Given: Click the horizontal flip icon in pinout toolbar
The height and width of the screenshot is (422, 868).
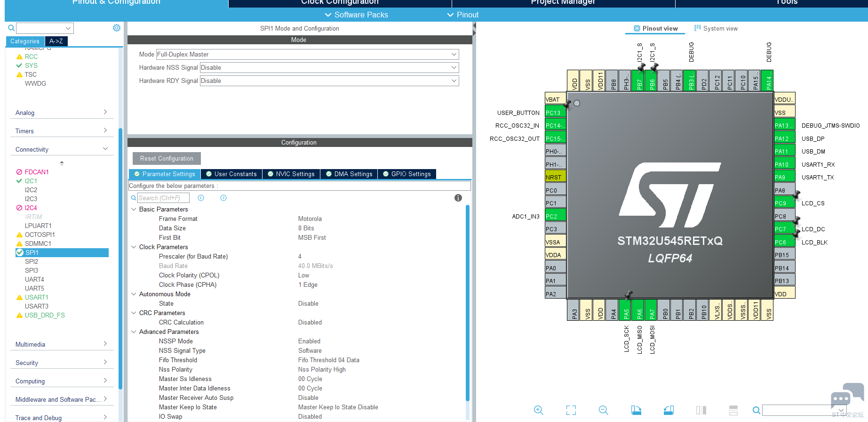Looking at the screenshot, I should coord(701,410).
